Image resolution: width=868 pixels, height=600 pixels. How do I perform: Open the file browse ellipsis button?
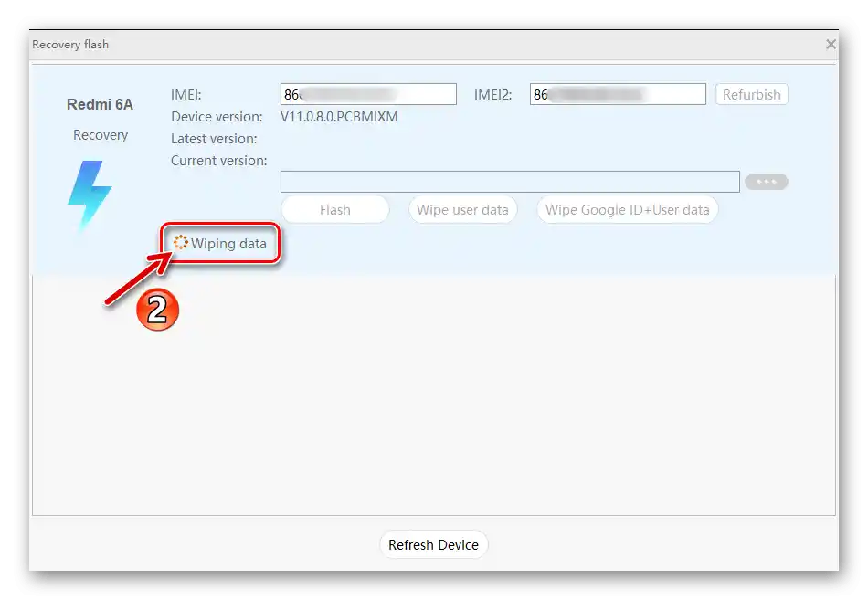click(x=767, y=182)
